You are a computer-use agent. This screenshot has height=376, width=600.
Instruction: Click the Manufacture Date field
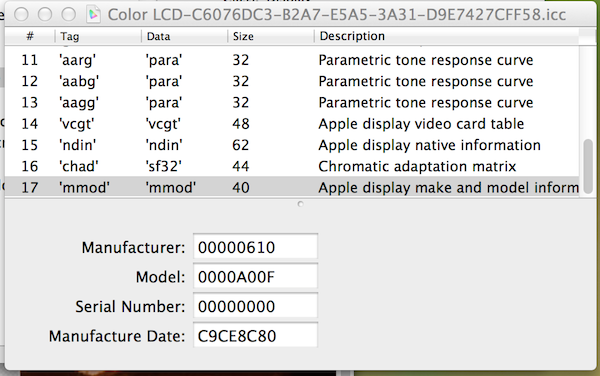tap(255, 336)
